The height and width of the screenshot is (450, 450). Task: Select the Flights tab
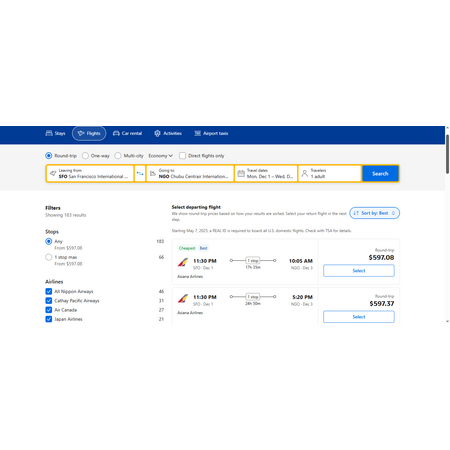89,133
